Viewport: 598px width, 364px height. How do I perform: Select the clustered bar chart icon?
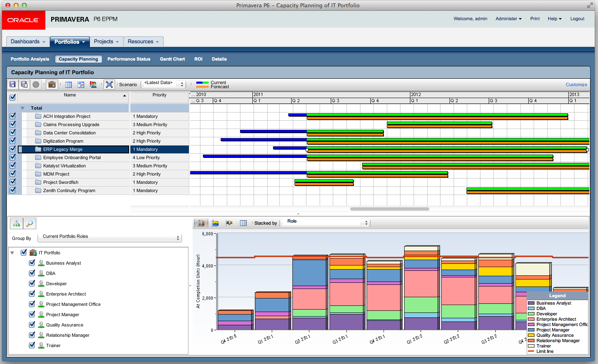click(x=229, y=223)
